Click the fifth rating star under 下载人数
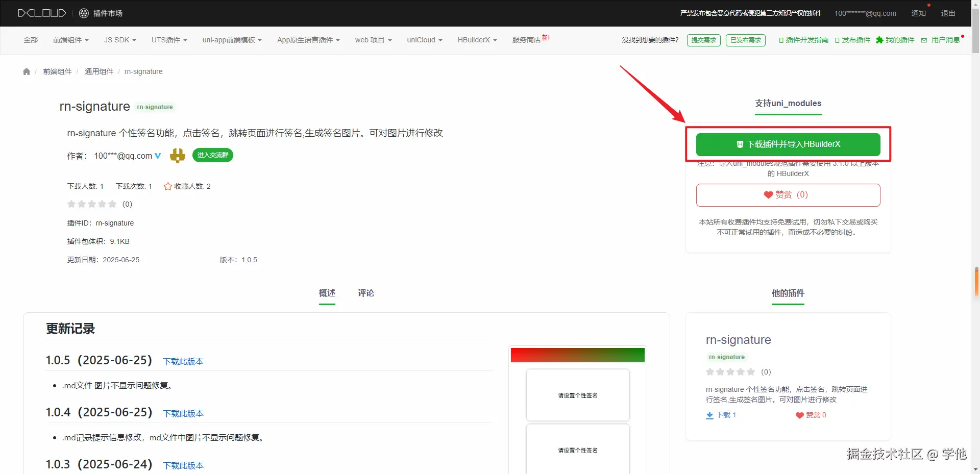Image resolution: width=980 pixels, height=474 pixels. [112, 204]
